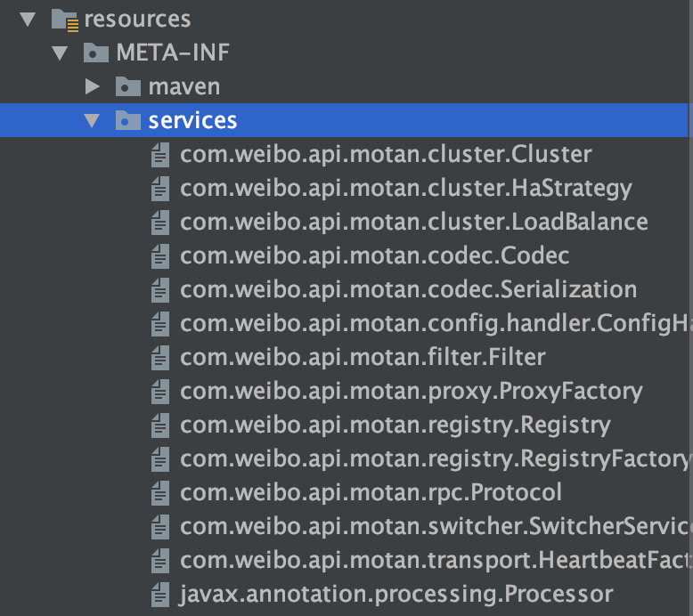The width and height of the screenshot is (693, 616).
Task: Select the cluster.HaStrategy file
Action: pyautogui.click(x=405, y=189)
